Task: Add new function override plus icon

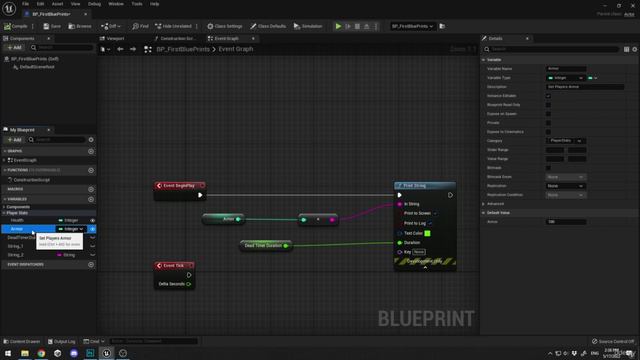Action: pos(91,170)
